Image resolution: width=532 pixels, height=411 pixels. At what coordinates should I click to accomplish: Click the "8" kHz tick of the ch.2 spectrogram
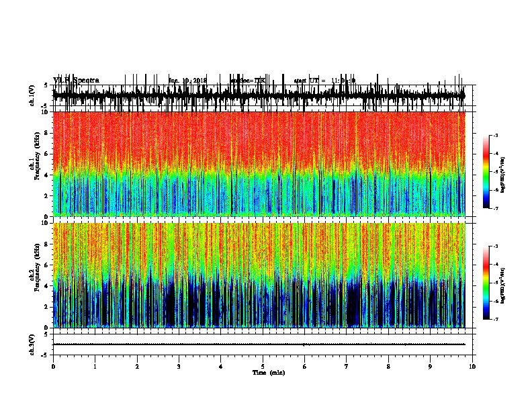[47, 244]
